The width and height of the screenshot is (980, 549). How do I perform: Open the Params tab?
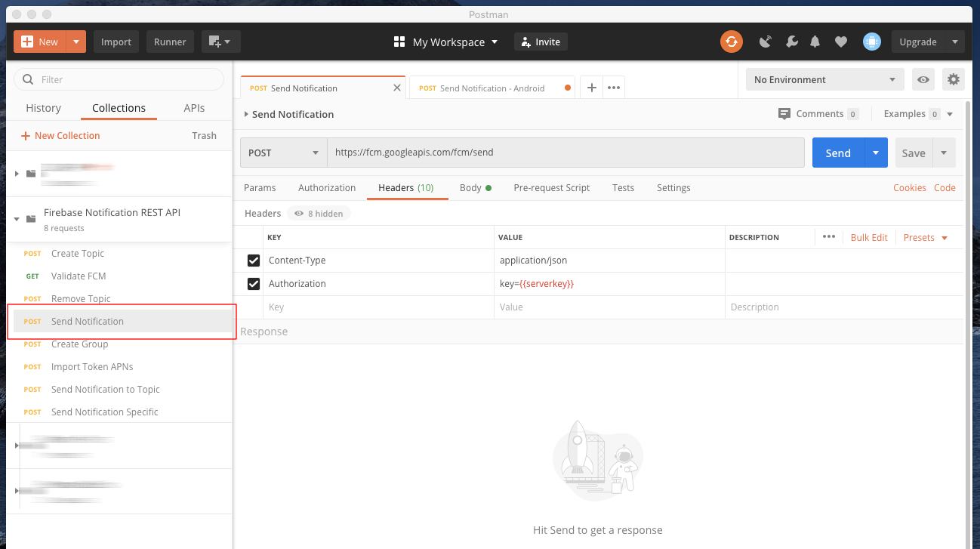coord(260,187)
